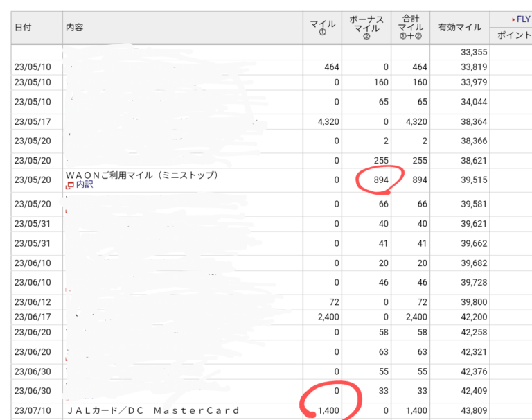Click the circled 1,400 miles value
This screenshot has width=532, height=420.
coord(328,411)
